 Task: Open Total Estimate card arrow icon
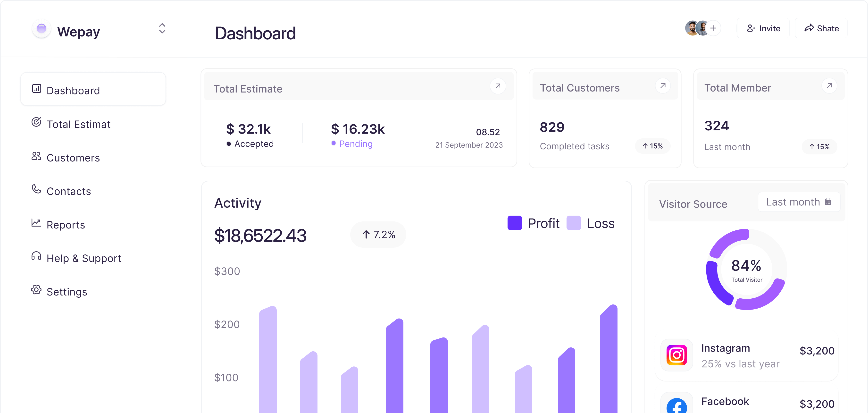[498, 86]
